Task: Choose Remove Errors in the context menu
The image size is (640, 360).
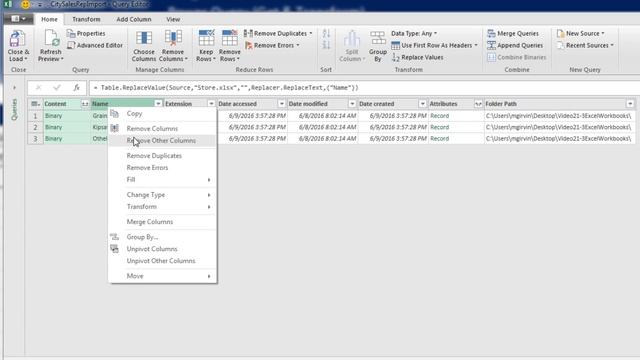Action: tap(162, 168)
